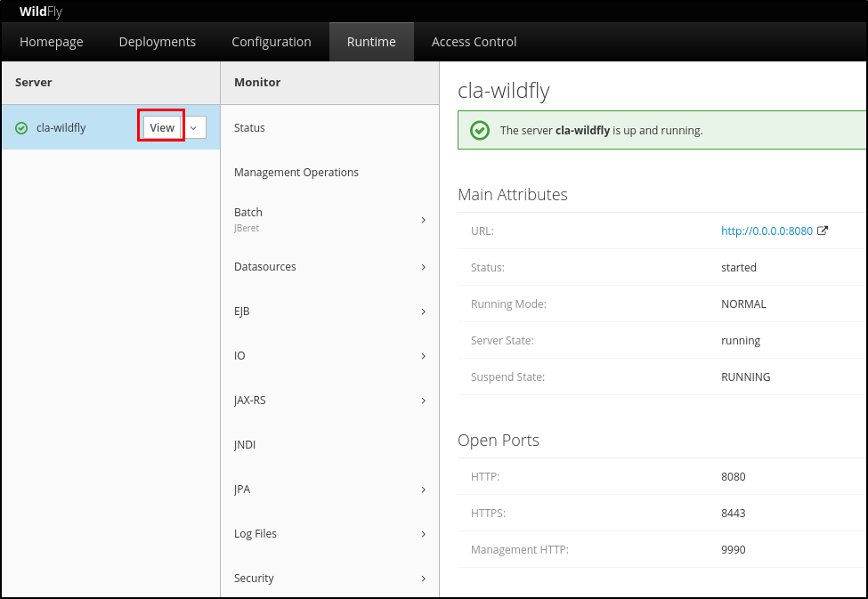Expand the Datasources chevron
The image size is (868, 599).
click(424, 267)
